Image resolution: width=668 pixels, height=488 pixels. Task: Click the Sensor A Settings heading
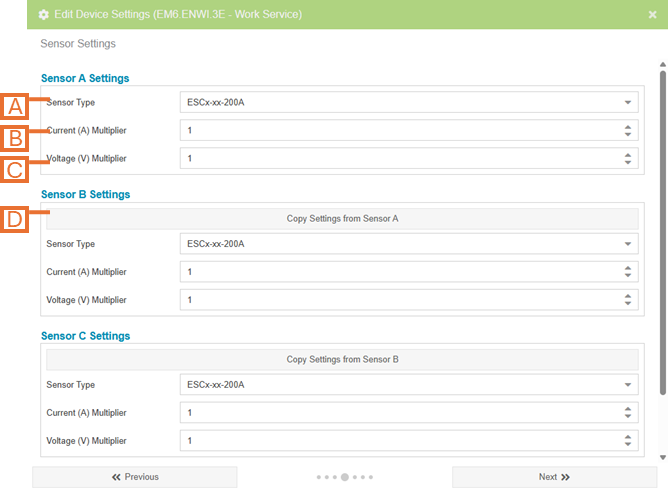click(85, 78)
